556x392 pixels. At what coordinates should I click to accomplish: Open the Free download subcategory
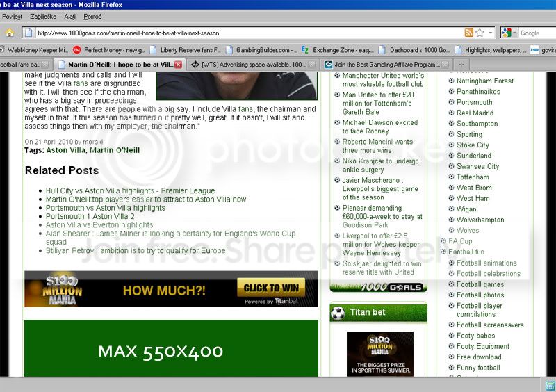click(x=479, y=357)
